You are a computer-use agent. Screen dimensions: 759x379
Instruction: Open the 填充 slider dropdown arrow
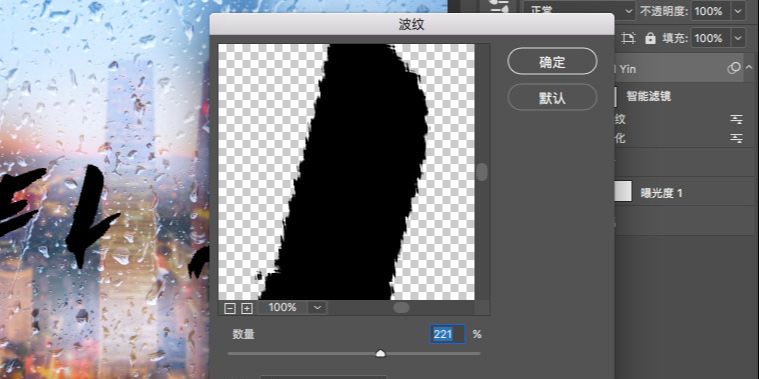738,38
